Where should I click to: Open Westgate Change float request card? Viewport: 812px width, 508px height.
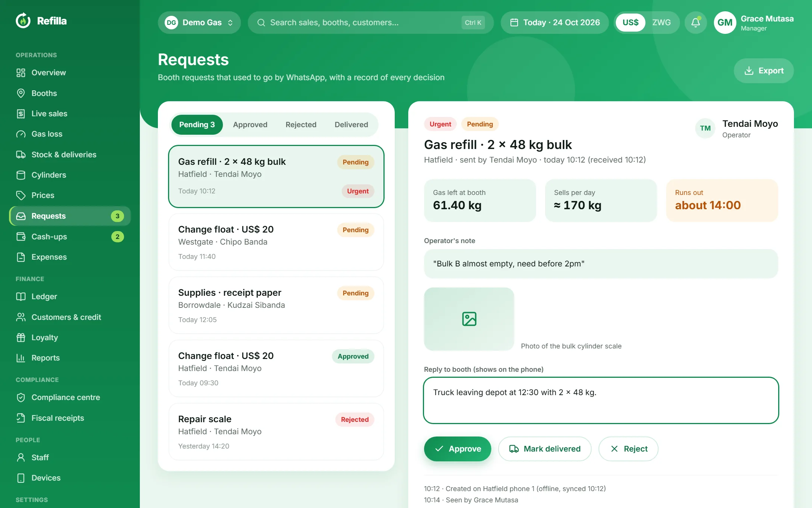pyautogui.click(x=276, y=242)
